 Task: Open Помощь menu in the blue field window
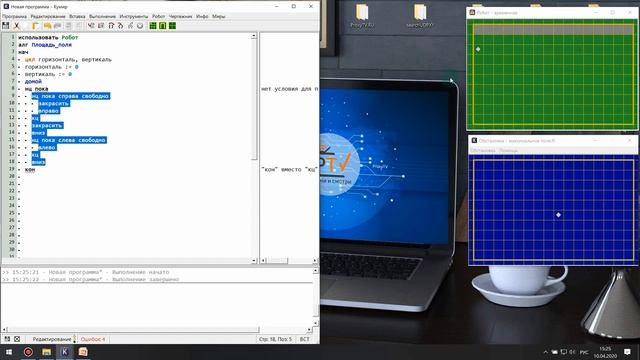pyautogui.click(x=509, y=151)
